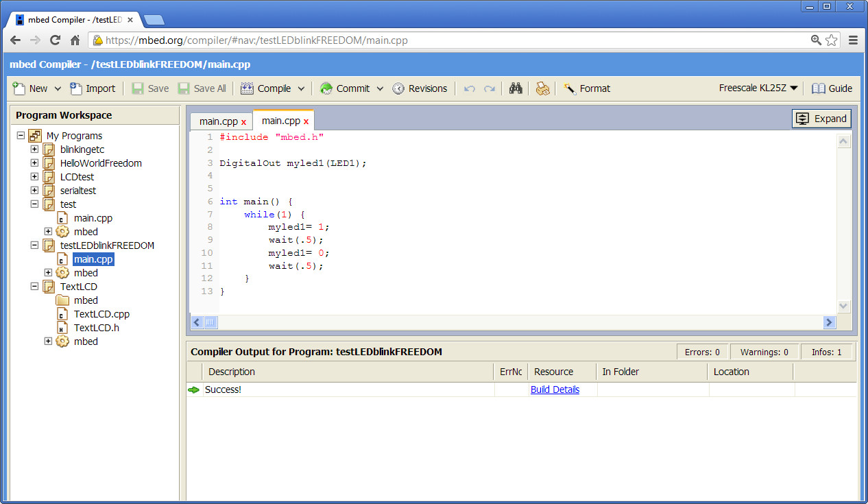Expand the blinkingetc program folder

pyautogui.click(x=34, y=149)
